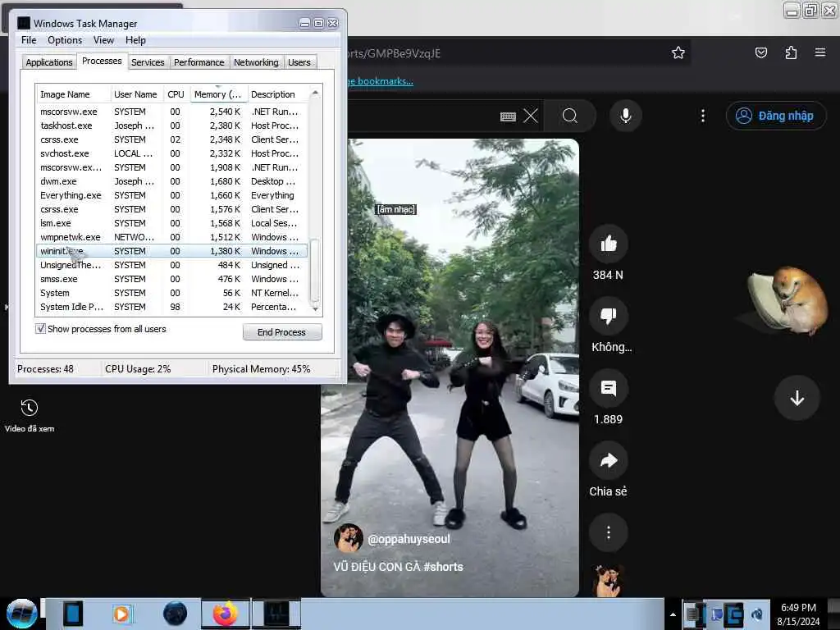
Task: Click the dark globe taskbar icon
Action: [176, 614]
